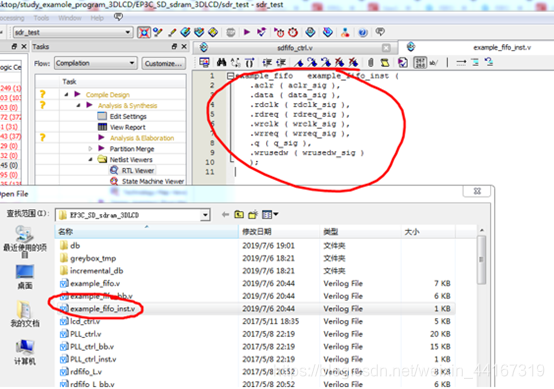The width and height of the screenshot is (554, 389).
Task: Clear all bookmarks icon
Action: tap(353, 63)
